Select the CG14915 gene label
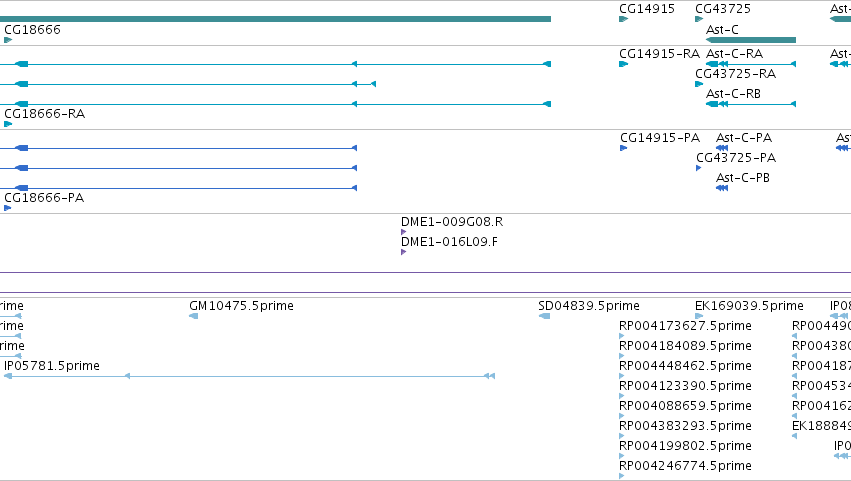 coord(647,9)
